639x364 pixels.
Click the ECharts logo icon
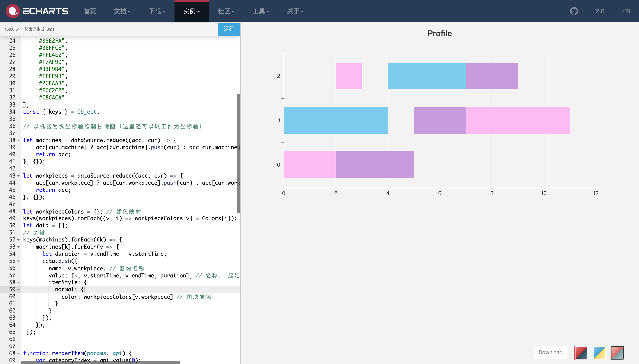coord(12,11)
